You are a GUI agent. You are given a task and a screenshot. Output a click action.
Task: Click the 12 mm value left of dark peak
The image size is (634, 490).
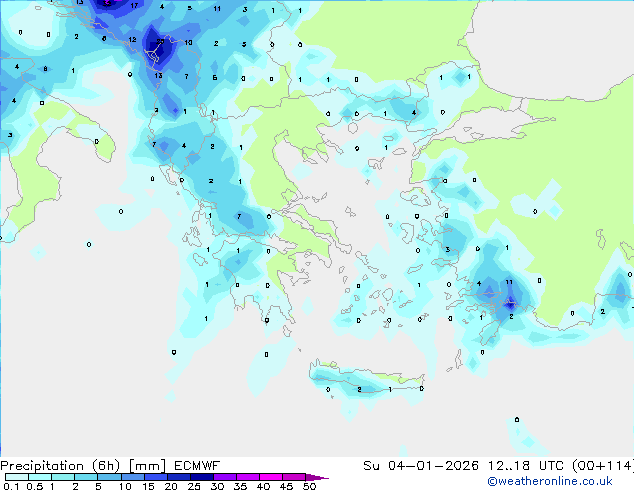tap(133, 40)
